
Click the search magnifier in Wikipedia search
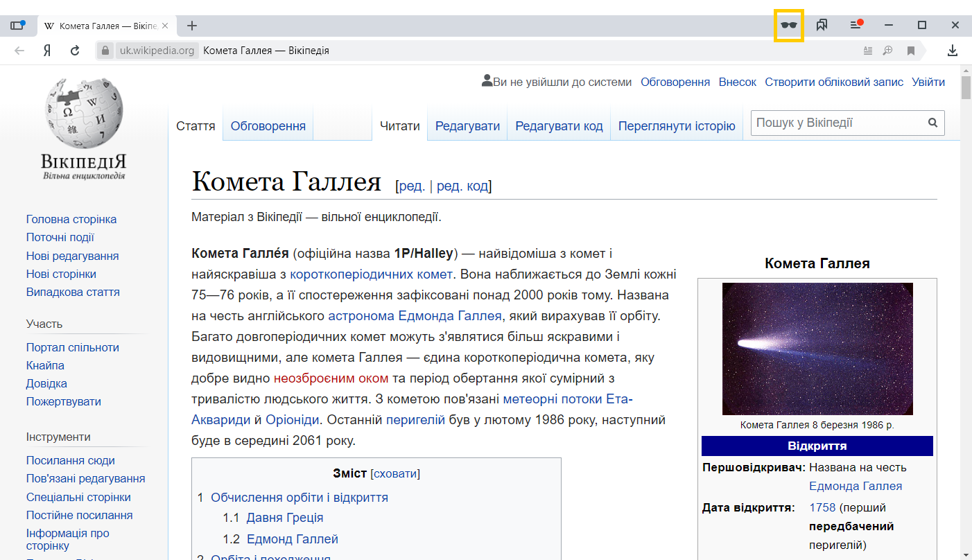coord(932,123)
